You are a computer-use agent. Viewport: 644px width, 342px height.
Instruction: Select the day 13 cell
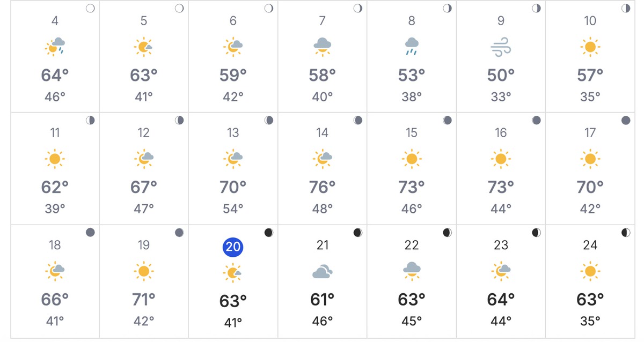[x=232, y=169]
